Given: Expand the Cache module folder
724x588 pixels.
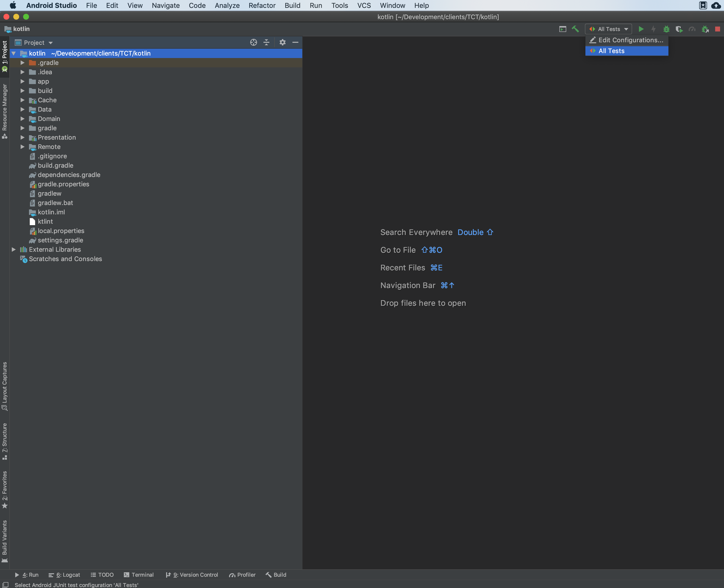Looking at the screenshot, I should point(22,100).
